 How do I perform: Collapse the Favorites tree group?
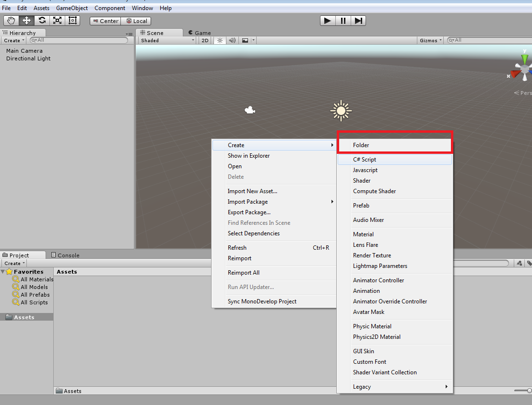coord(3,271)
